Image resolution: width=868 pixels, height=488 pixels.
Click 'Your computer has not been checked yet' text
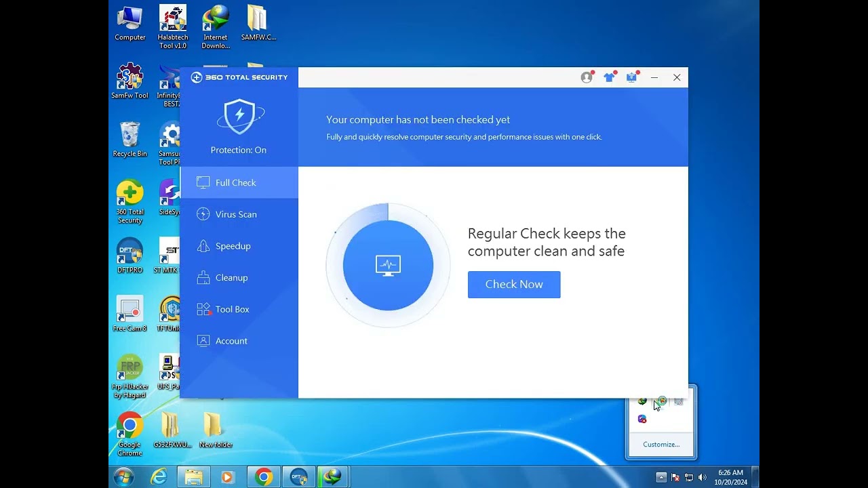[418, 120]
